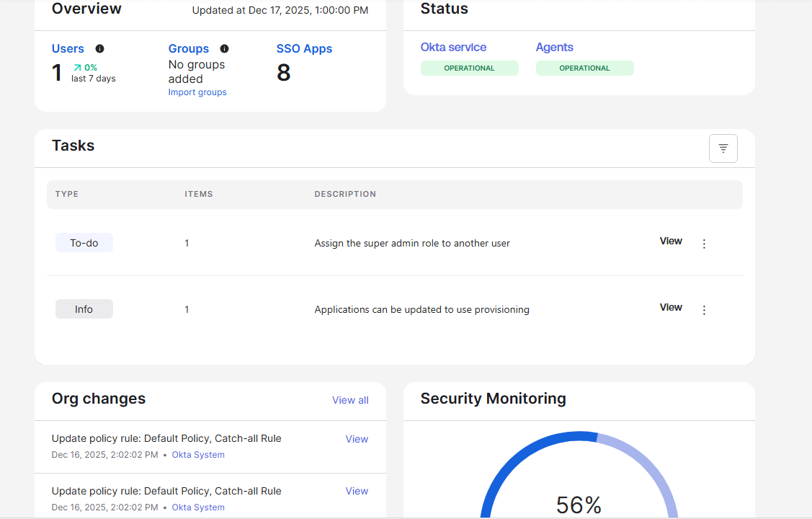Click the Users metric heading link
This screenshot has width=812, height=519.
(x=68, y=48)
